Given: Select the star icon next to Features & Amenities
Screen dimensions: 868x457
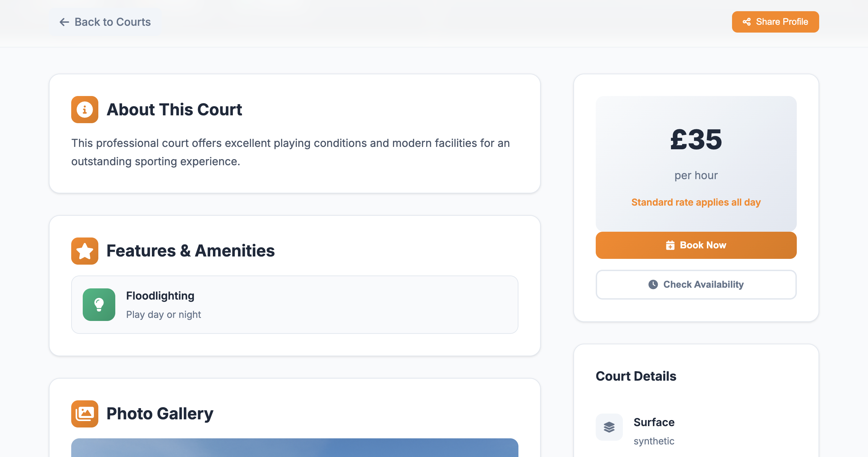Looking at the screenshot, I should (x=84, y=251).
